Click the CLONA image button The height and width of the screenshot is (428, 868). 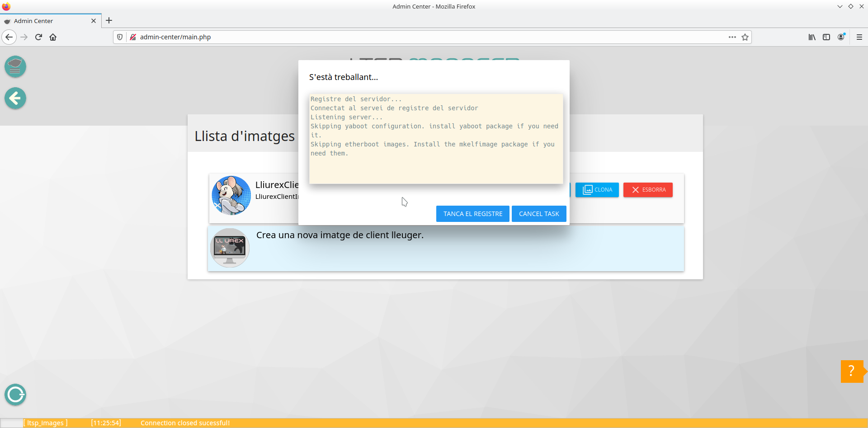[x=597, y=190]
